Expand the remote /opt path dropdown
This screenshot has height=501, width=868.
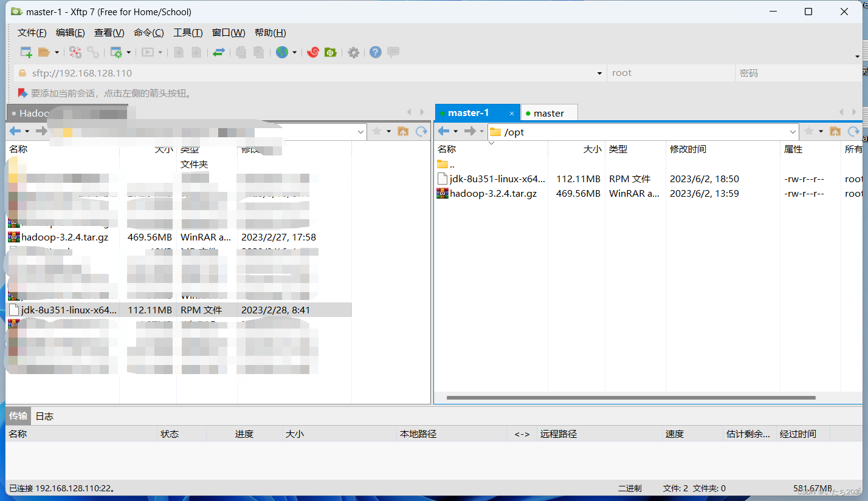tap(793, 131)
